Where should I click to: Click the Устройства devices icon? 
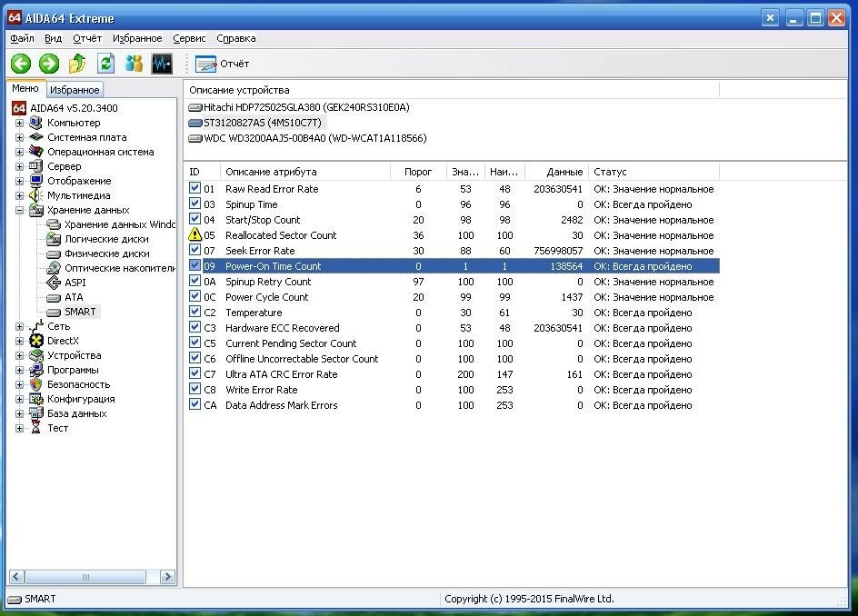coord(36,355)
